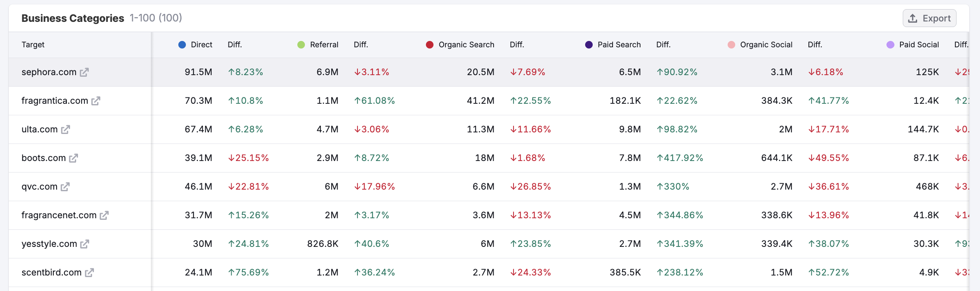Open the yesstyle.com target link
This screenshot has height=291, width=980.
click(x=49, y=244)
